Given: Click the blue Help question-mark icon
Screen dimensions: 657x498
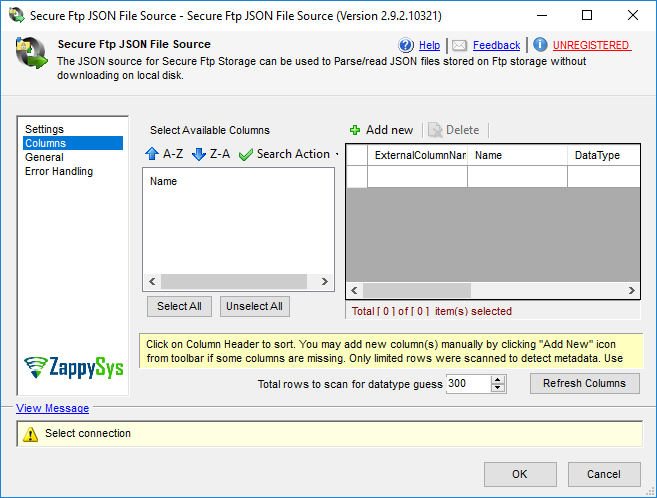Looking at the screenshot, I should [406, 45].
